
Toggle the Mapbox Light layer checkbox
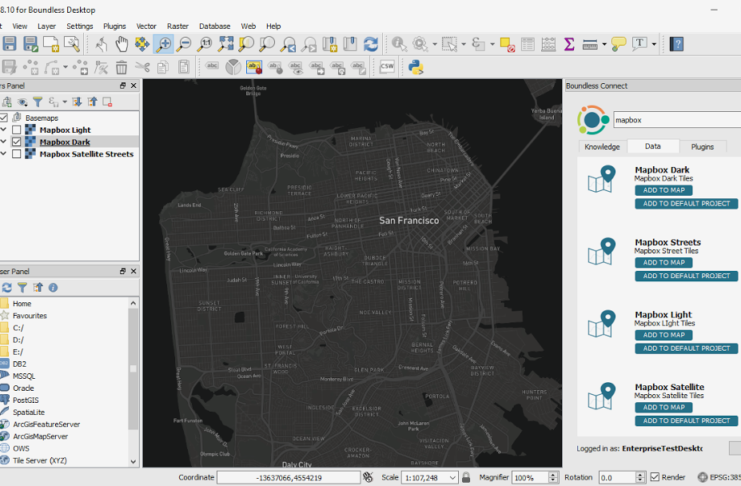point(17,130)
